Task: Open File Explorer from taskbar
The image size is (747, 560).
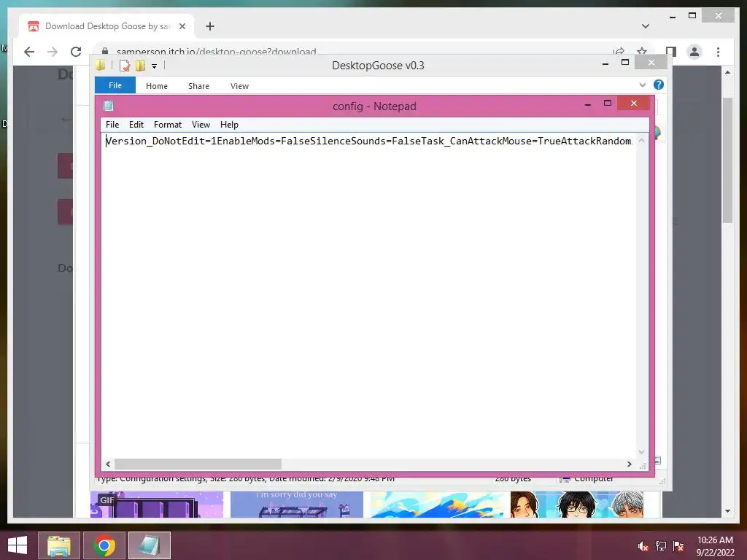Action: coord(58,545)
